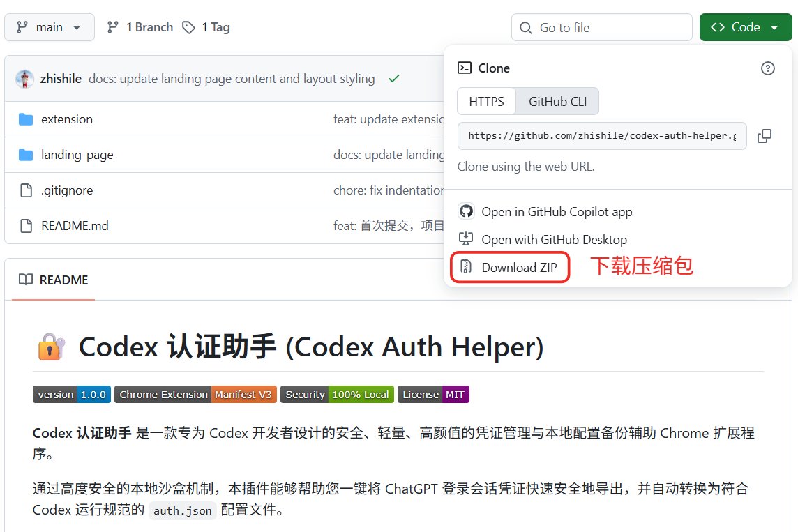Open the .gitignore file
The image size is (798, 532).
click(x=67, y=191)
